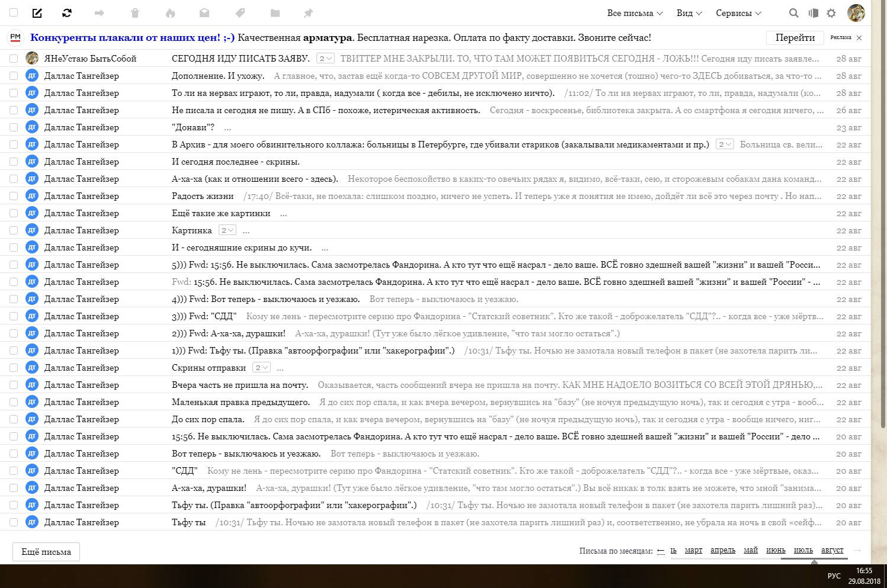This screenshot has width=887, height=588.
Task: Open ad link "Конкуренты плакали от наших цен!"
Action: click(132, 37)
